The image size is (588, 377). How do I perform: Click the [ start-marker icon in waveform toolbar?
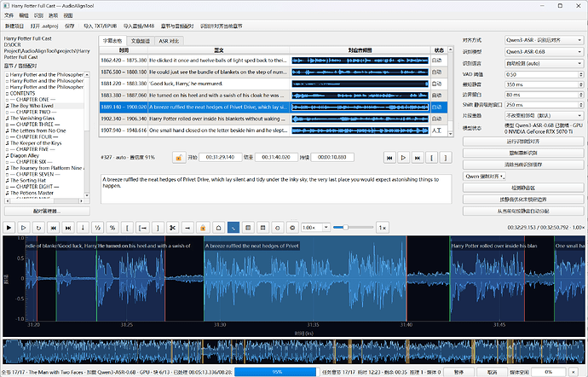tap(128, 228)
